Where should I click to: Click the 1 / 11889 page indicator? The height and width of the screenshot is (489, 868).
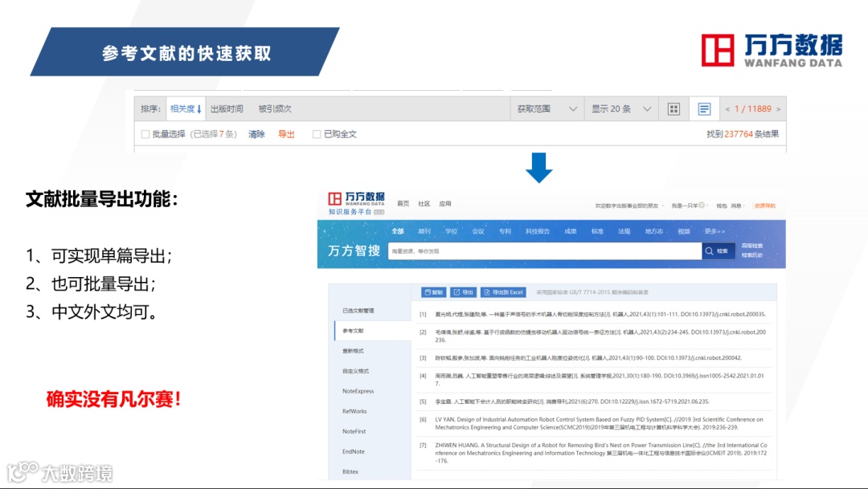coord(753,109)
